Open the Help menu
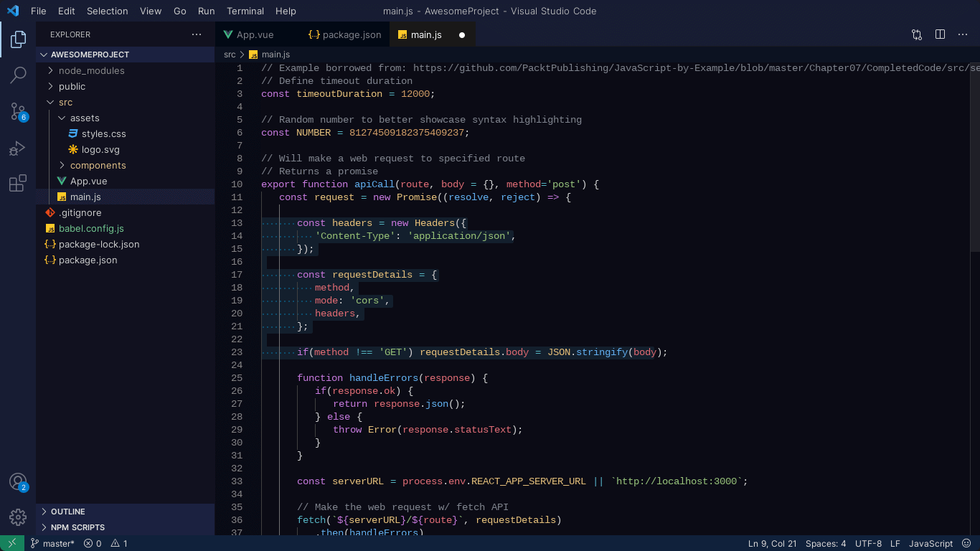Image resolution: width=980 pixels, height=551 pixels. click(x=286, y=11)
